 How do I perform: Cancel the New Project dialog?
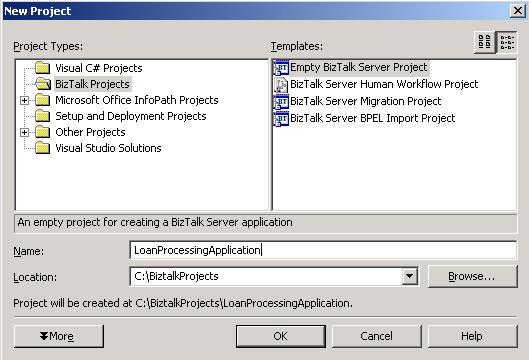click(x=377, y=336)
